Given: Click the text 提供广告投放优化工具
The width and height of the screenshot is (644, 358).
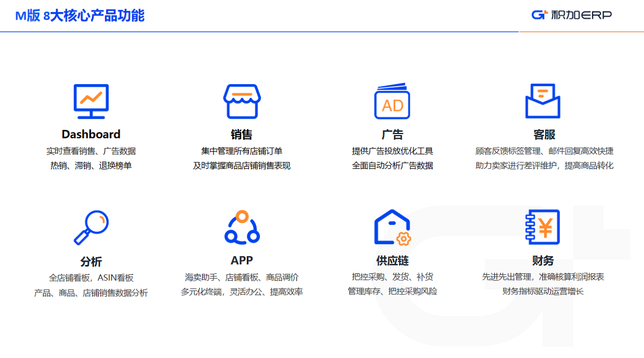Looking at the screenshot, I should coord(392,151).
